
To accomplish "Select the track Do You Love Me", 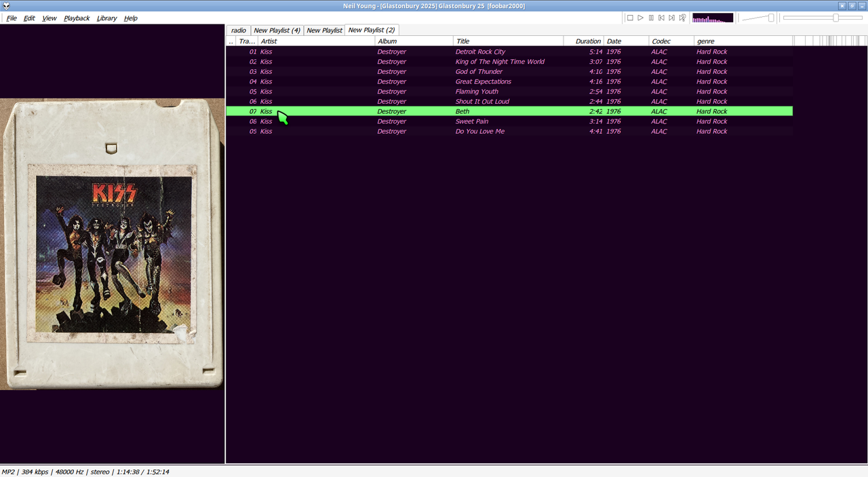I will (509, 131).
